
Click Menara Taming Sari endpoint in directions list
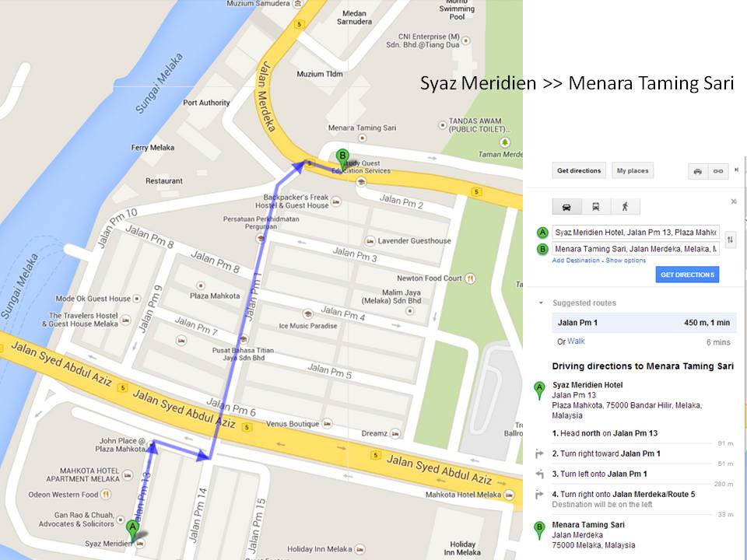point(588,525)
